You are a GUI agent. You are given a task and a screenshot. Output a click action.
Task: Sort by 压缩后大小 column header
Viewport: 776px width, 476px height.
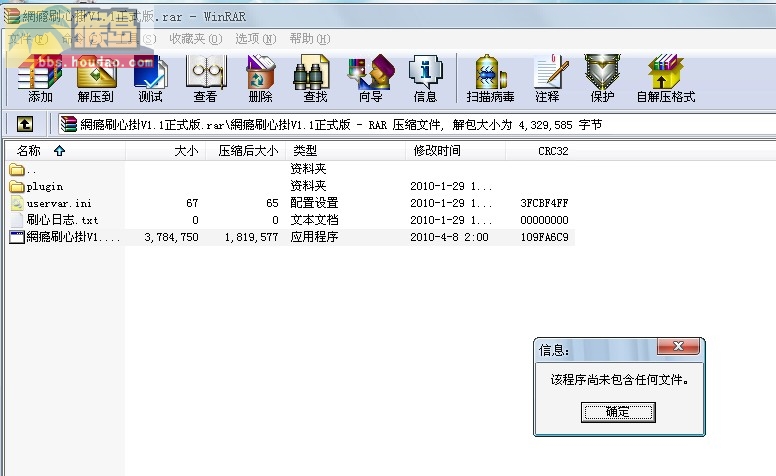[245, 150]
